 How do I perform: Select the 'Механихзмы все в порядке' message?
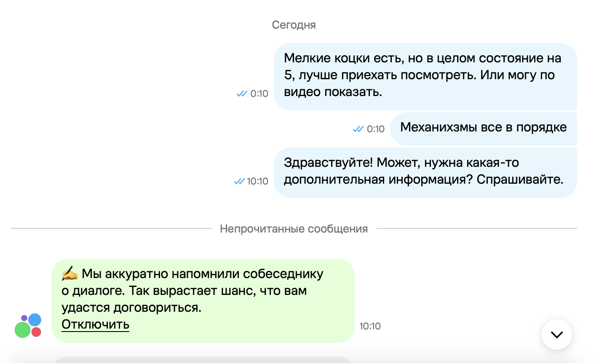pos(483,128)
